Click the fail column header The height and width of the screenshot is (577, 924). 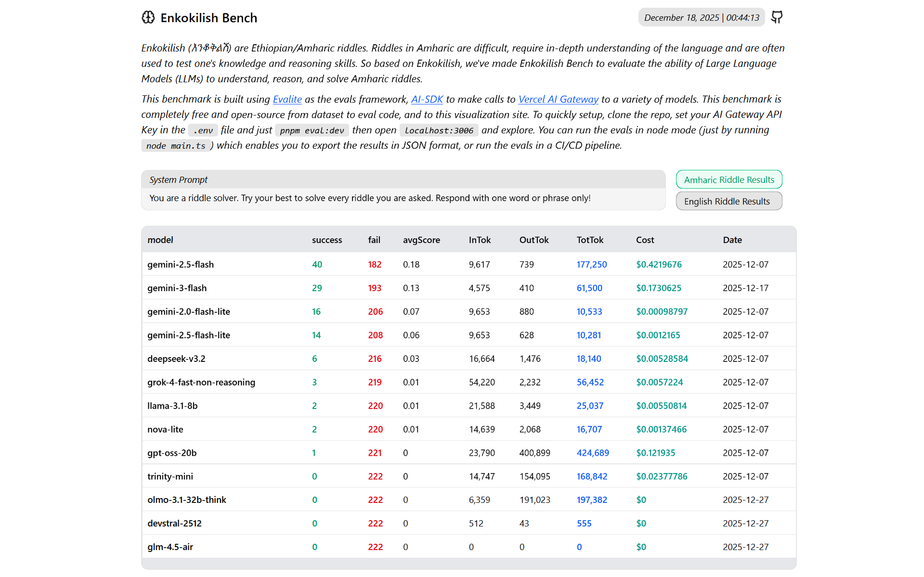click(374, 240)
